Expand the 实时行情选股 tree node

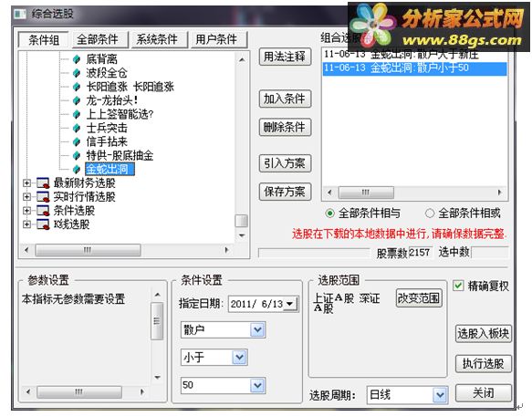point(26,197)
